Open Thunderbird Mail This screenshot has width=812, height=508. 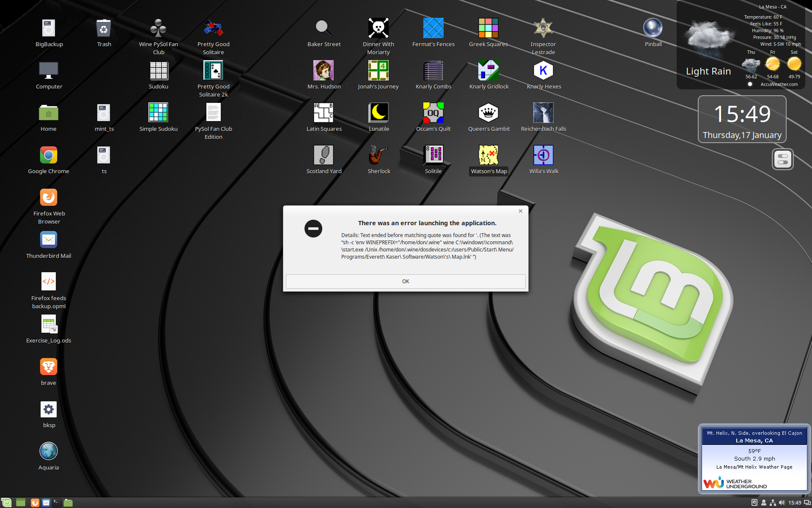pyautogui.click(x=49, y=240)
